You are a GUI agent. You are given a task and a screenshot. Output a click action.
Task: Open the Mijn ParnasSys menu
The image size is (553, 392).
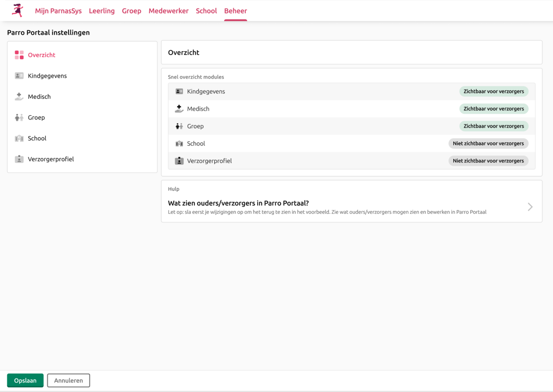58,11
